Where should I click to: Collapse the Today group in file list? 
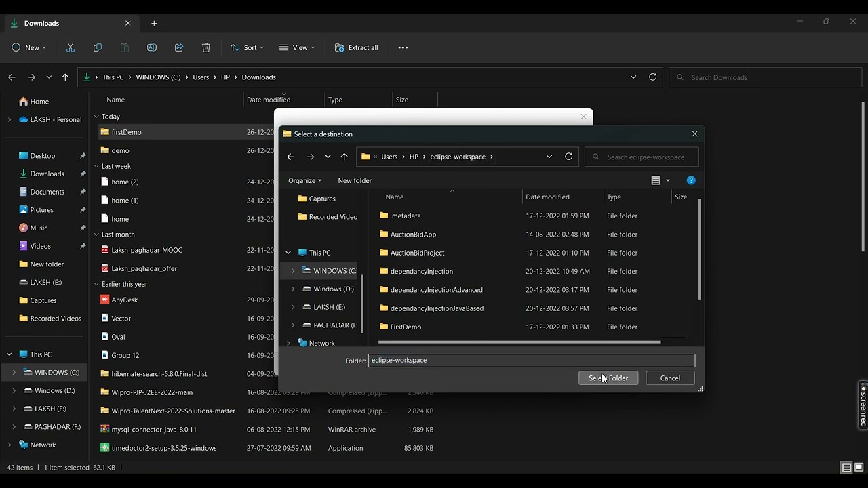96,117
